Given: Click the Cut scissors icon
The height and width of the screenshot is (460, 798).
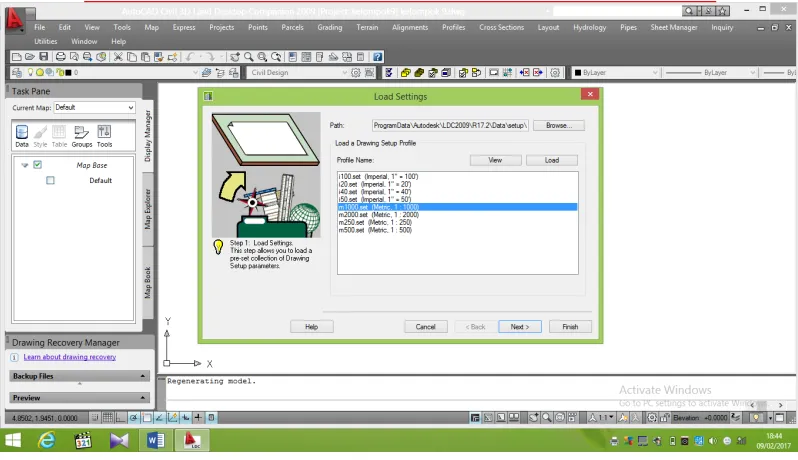Looking at the screenshot, I should coord(118,57).
